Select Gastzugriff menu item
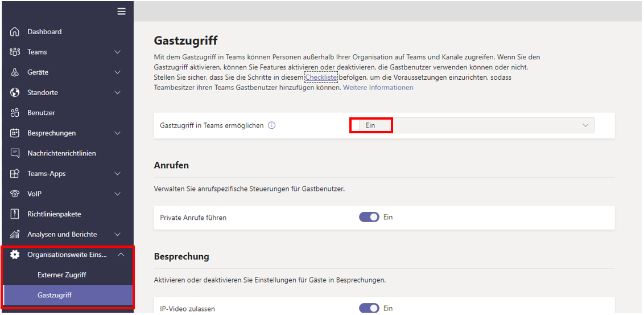This screenshot has height=315, width=644. 55,295
